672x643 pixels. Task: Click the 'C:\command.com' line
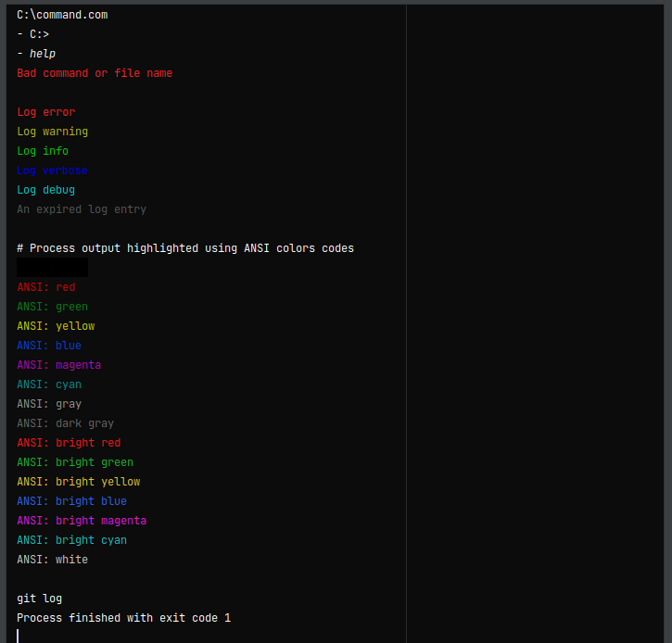62,15
